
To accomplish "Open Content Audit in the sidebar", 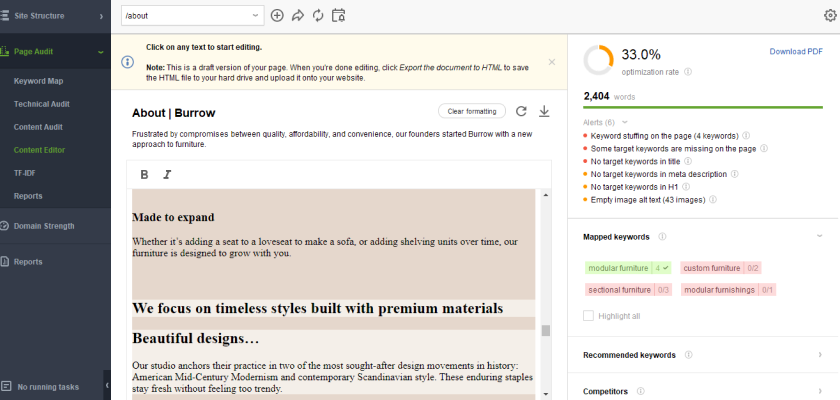I will (38, 127).
